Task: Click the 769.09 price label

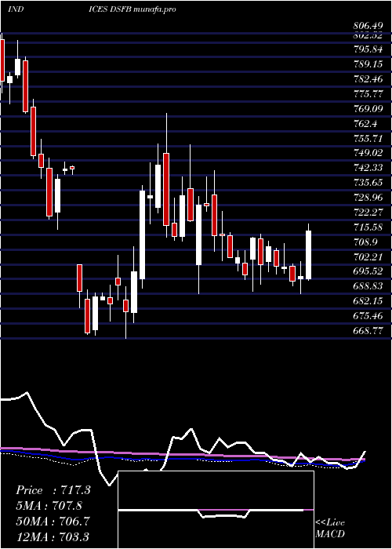Action: (368, 109)
